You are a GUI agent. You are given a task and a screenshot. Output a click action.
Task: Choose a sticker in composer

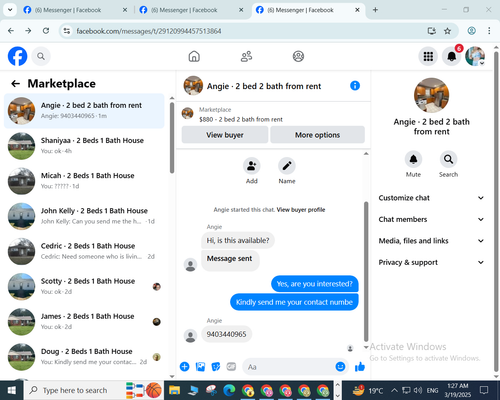point(216,367)
